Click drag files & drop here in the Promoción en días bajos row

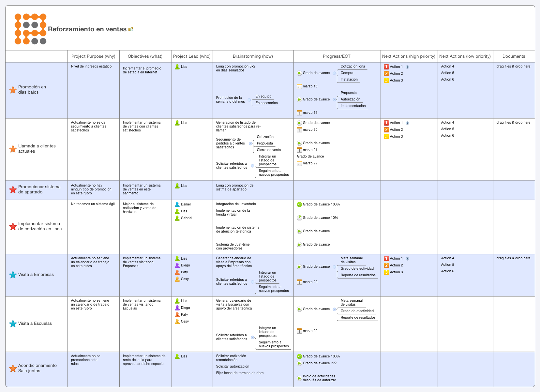click(513, 67)
